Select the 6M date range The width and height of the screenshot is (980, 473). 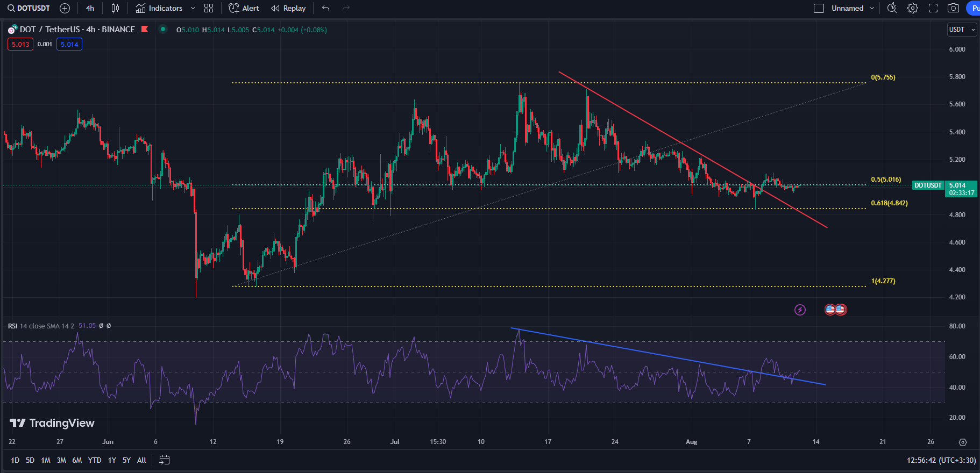coord(77,460)
